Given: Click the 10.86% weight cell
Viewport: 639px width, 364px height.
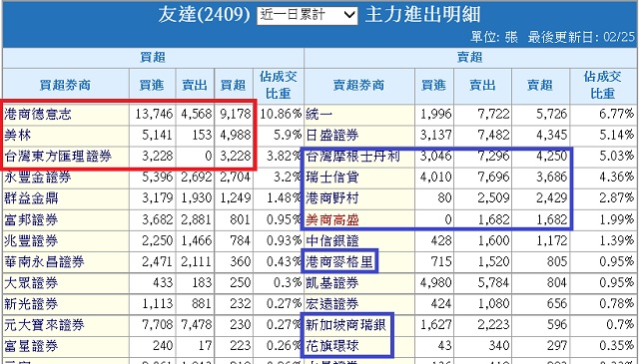Looking at the screenshot, I should pyautogui.click(x=280, y=114).
